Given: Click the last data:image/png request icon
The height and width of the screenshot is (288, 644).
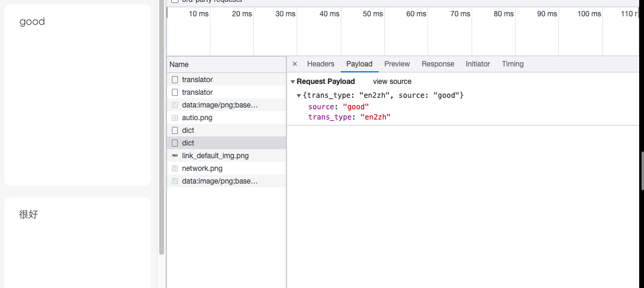Looking at the screenshot, I should coord(175,181).
